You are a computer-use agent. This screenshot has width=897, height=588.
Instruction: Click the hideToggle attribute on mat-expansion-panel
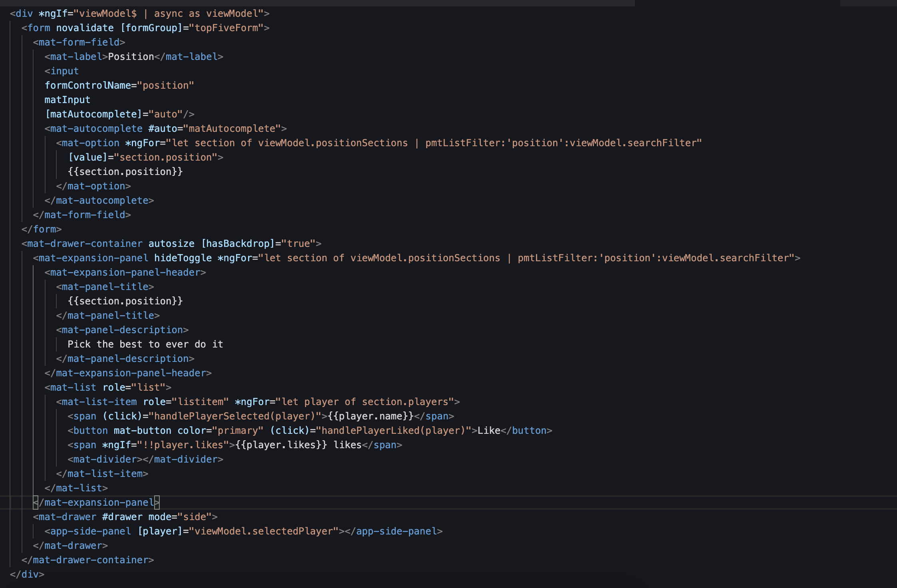pyautogui.click(x=183, y=258)
